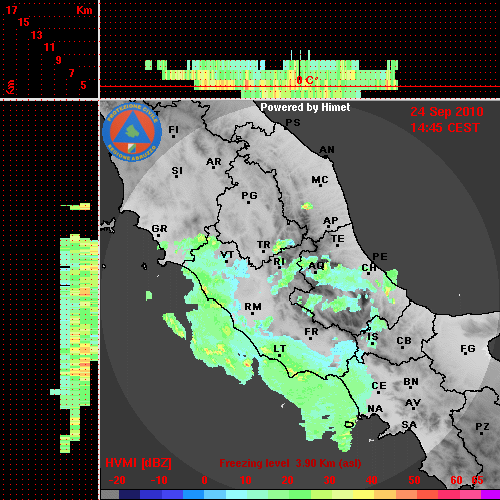Viewport: 500px width, 500px height.
Task: Click the PZ city label
Action: click(482, 427)
